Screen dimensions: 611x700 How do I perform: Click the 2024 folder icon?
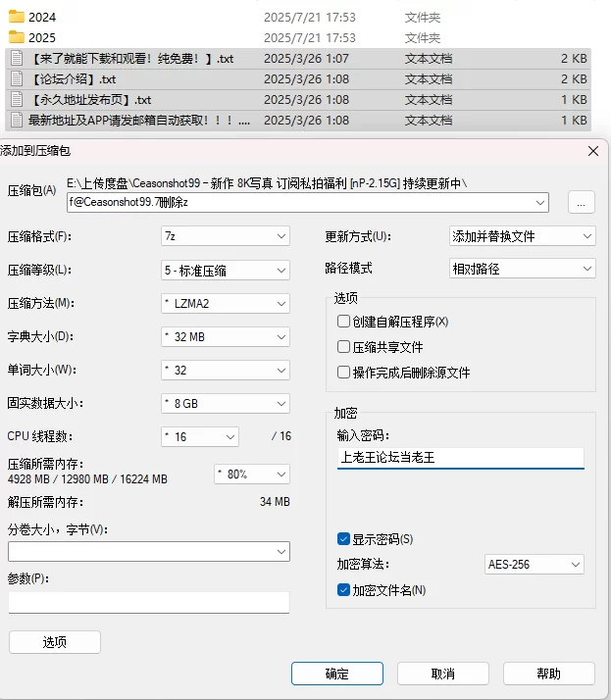pyautogui.click(x=17, y=17)
